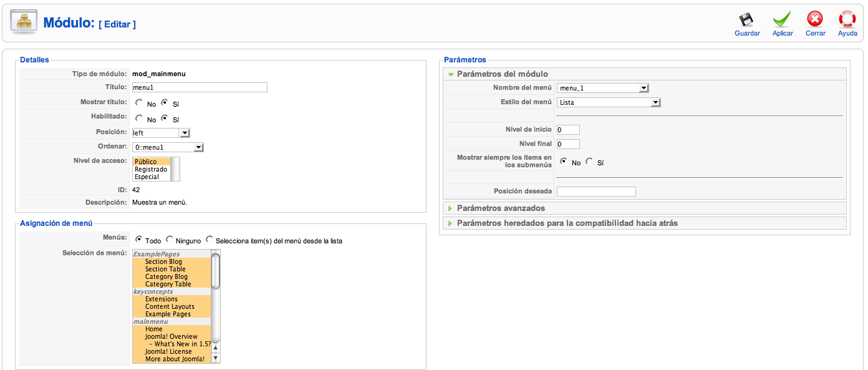Click the Título text field
The image size is (868, 370).
(x=199, y=87)
